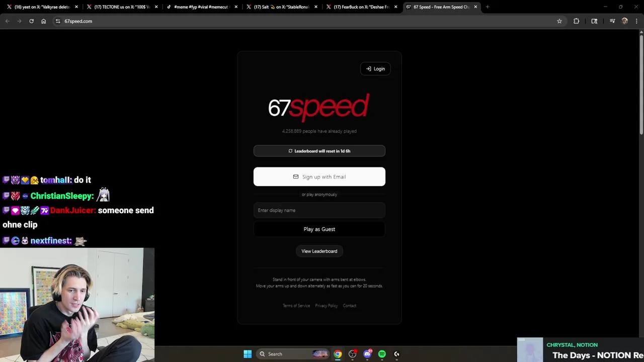Open the media control icon in toolbar
This screenshot has width=644, height=362.
click(612, 21)
